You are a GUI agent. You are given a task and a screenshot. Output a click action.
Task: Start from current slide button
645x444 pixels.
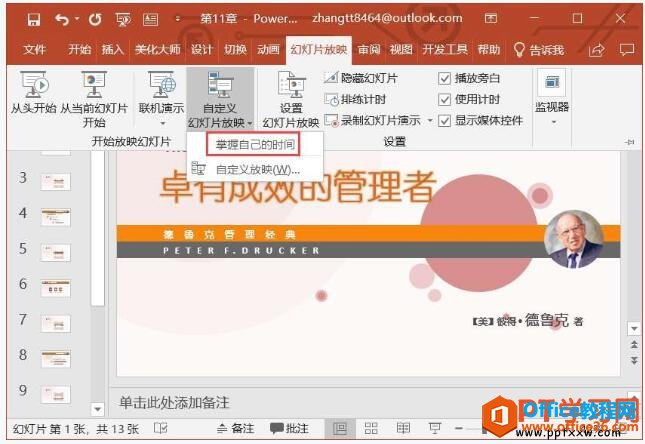tap(94, 99)
